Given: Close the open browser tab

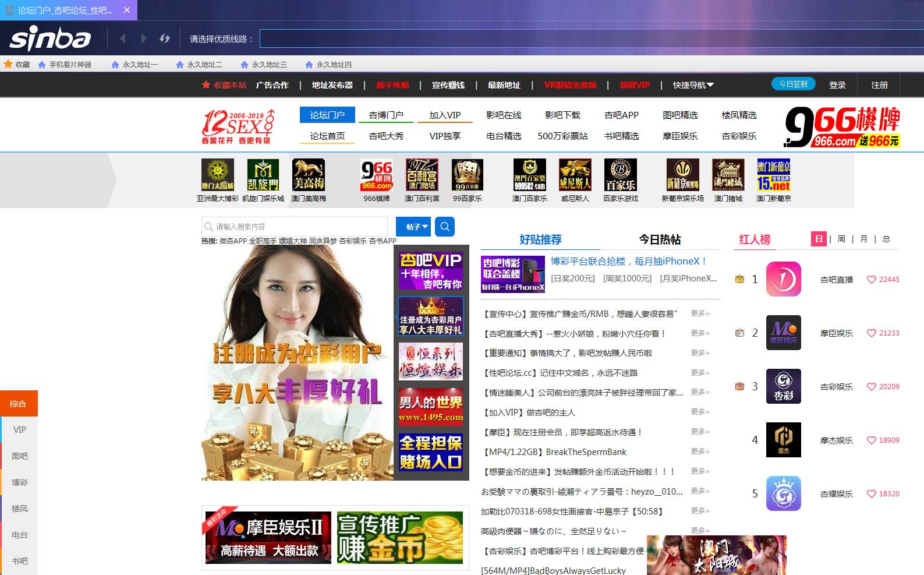Looking at the screenshot, I should click(x=127, y=10).
